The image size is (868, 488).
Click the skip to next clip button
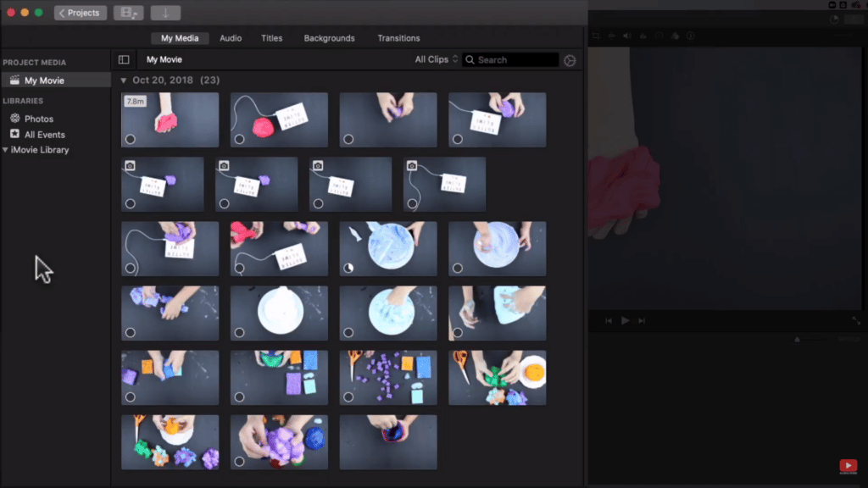tap(642, 321)
